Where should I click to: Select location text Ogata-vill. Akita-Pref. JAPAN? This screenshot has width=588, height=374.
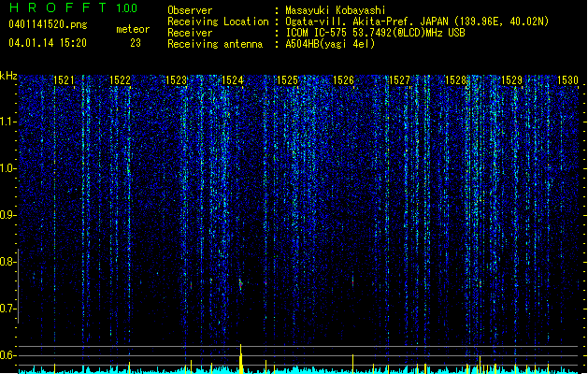click(x=366, y=22)
